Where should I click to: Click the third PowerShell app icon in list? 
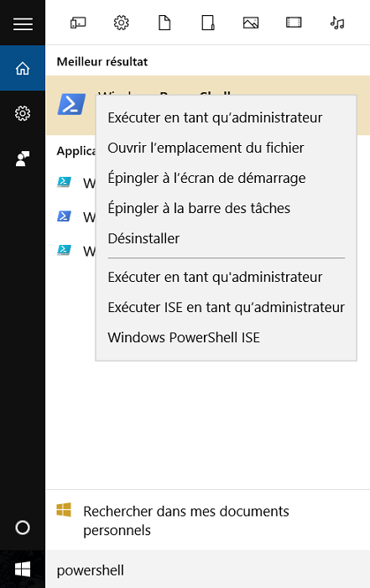point(64,250)
